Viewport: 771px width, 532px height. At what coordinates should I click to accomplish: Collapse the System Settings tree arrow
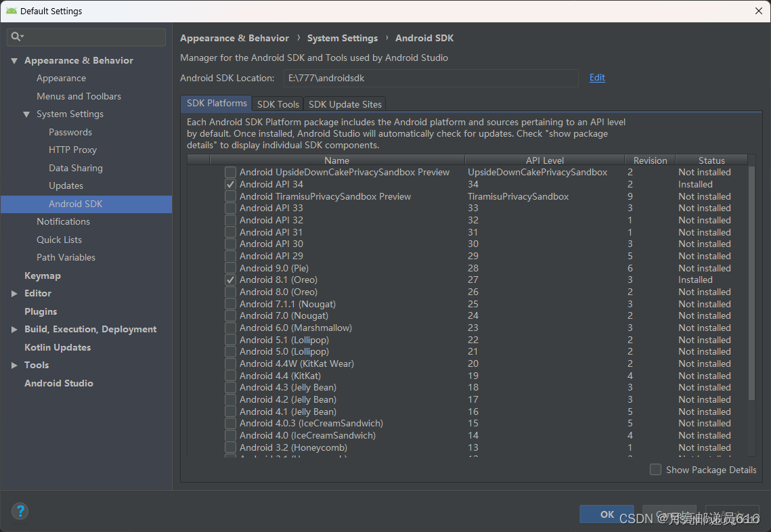click(26, 114)
